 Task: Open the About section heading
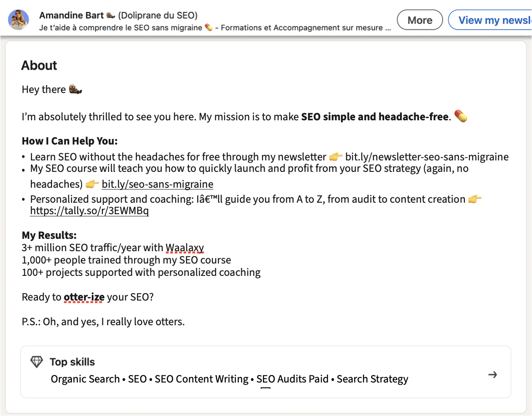[39, 65]
